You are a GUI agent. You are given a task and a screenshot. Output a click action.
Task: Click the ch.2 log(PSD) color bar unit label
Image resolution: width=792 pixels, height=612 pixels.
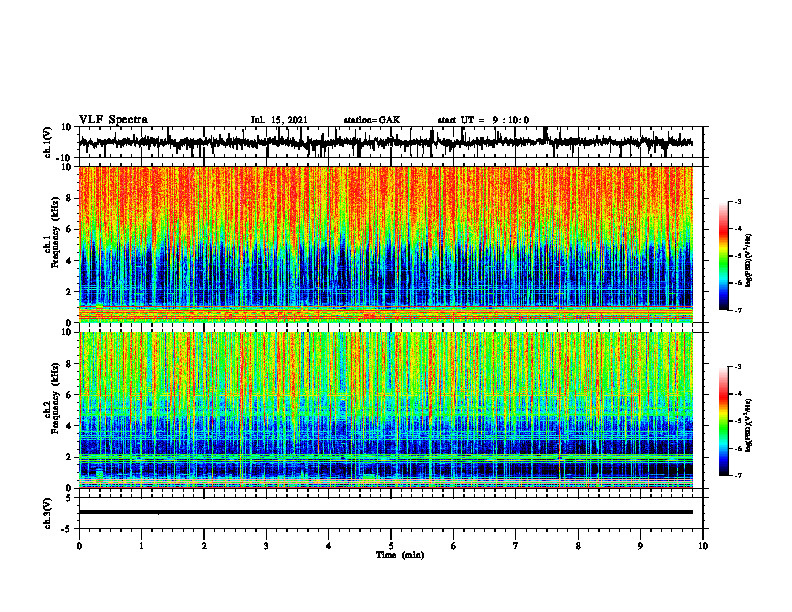[749, 424]
